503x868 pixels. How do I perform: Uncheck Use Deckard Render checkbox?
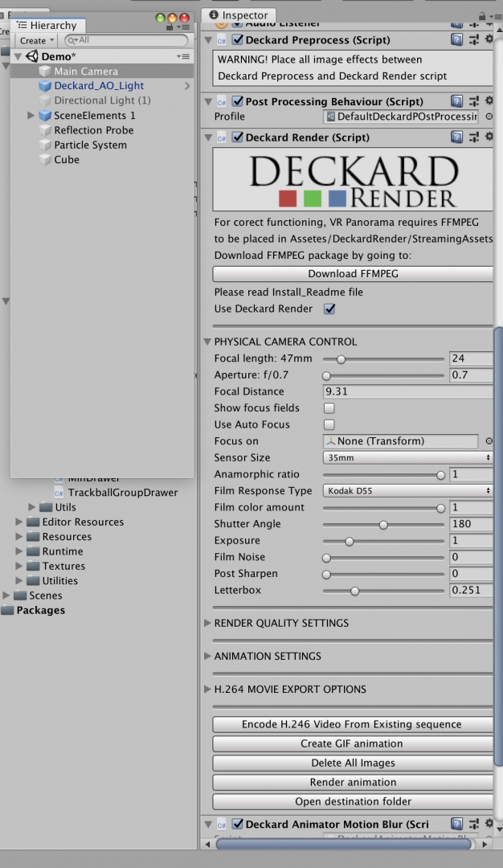tap(329, 309)
